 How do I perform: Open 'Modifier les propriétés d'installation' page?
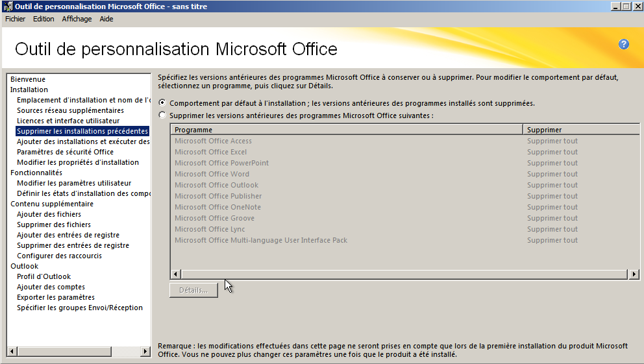(x=78, y=162)
